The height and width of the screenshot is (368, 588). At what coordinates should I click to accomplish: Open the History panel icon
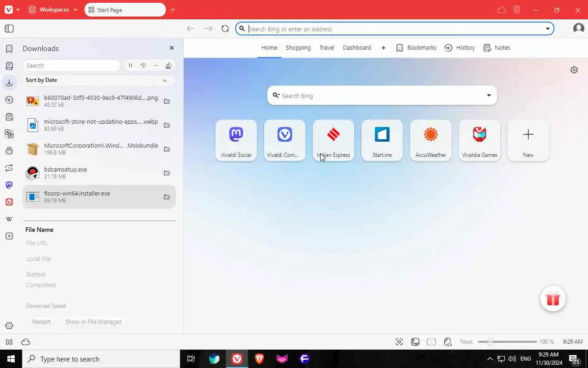click(x=9, y=100)
